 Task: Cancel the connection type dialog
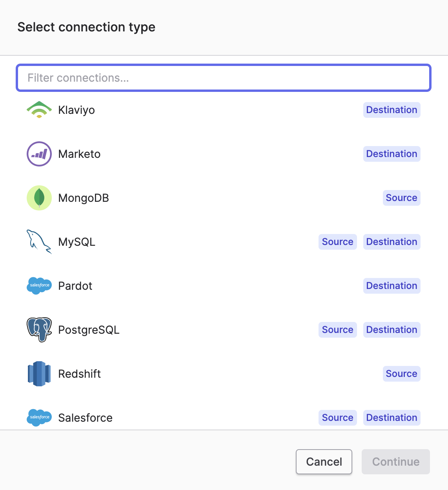click(x=324, y=462)
